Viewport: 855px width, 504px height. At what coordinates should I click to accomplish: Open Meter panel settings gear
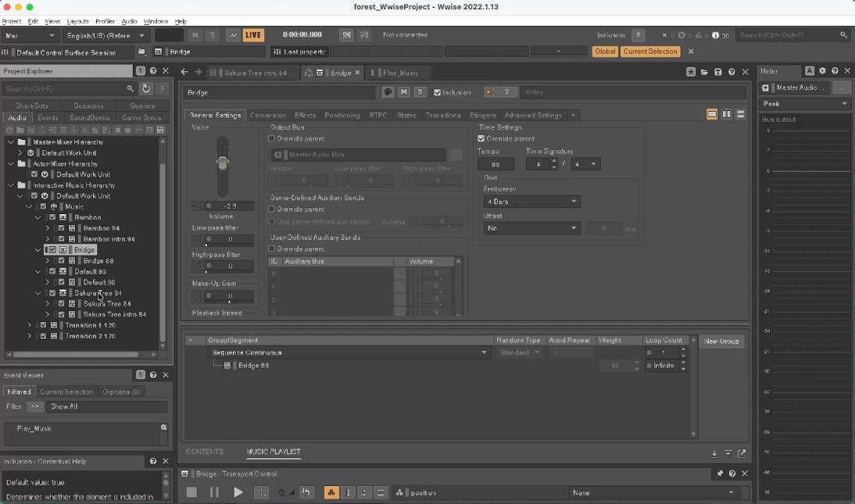822,71
